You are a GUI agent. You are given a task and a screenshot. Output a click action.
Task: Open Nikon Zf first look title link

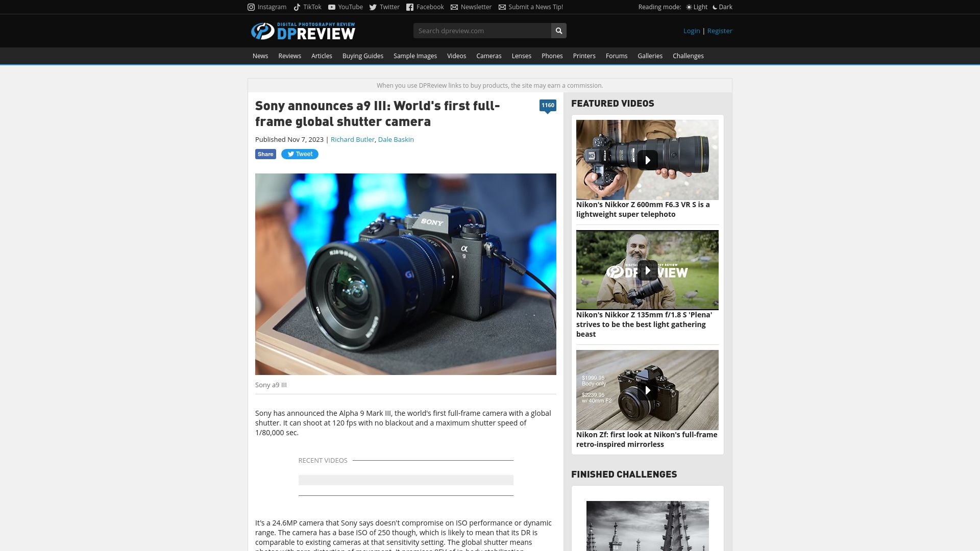647,439
